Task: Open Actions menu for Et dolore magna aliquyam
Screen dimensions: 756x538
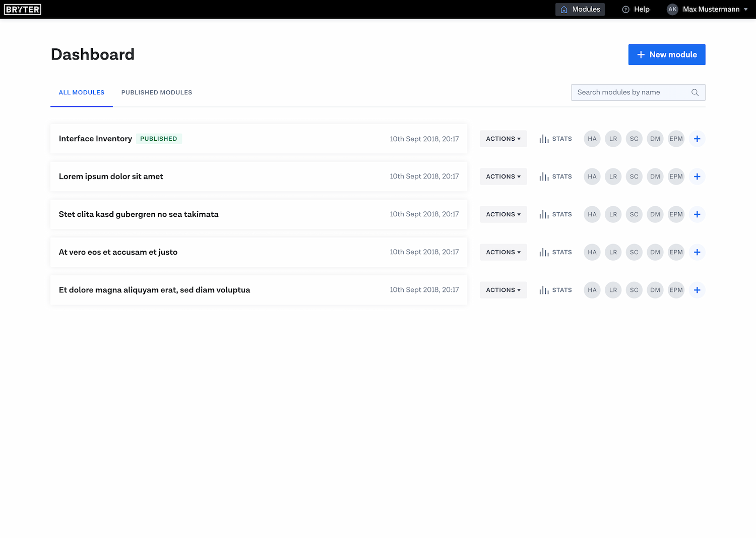Action: coord(503,290)
